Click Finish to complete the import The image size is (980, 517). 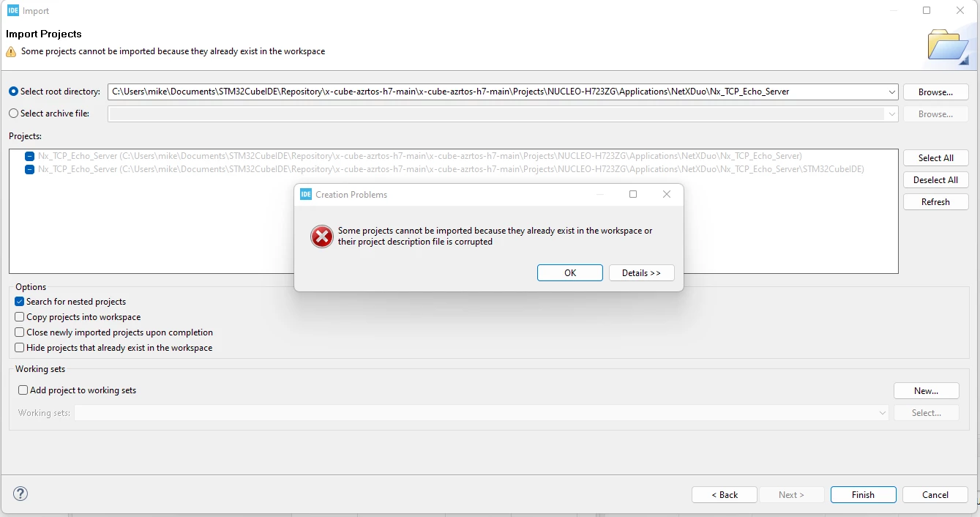[x=863, y=495]
